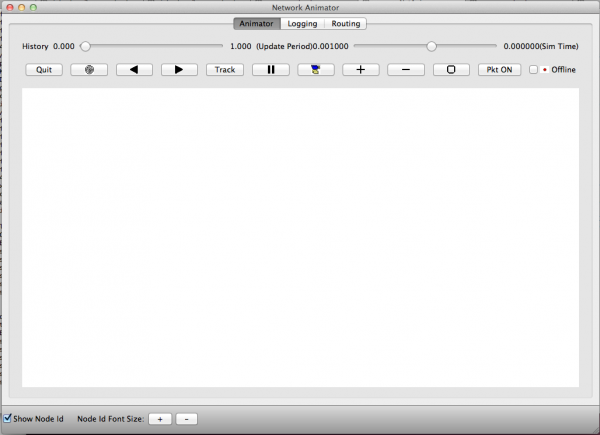Open the Routing tab
600x435 pixels.
(346, 23)
